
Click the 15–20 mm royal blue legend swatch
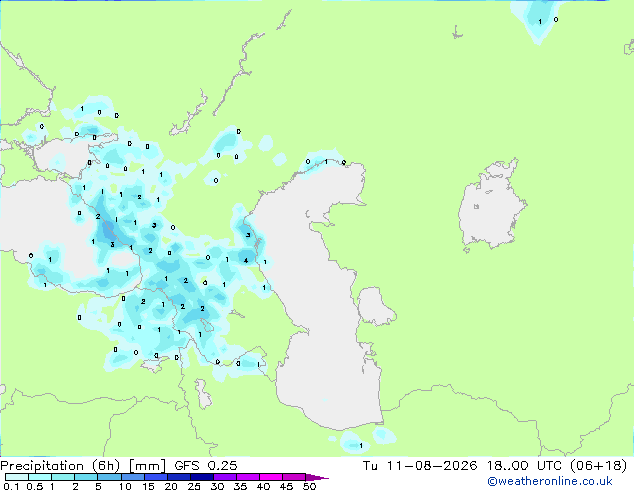click(x=155, y=477)
